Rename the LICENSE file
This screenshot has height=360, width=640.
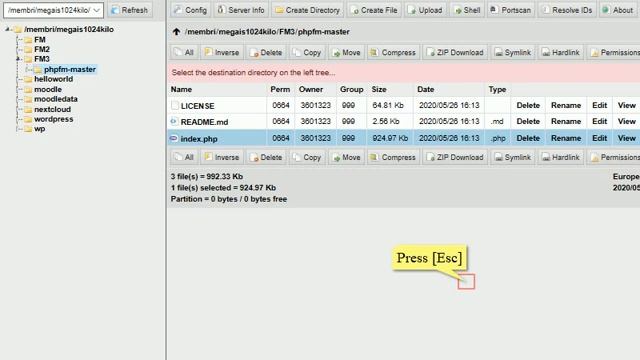(566, 105)
